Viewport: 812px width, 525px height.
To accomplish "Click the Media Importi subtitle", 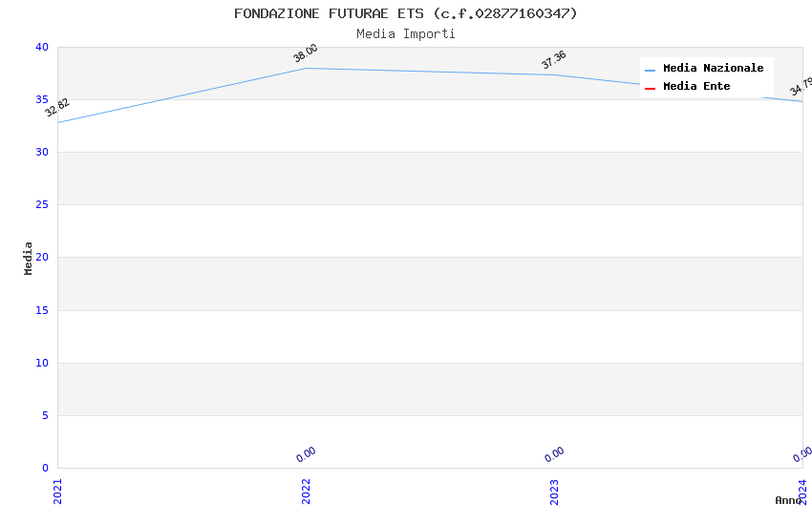I will point(405,34).
